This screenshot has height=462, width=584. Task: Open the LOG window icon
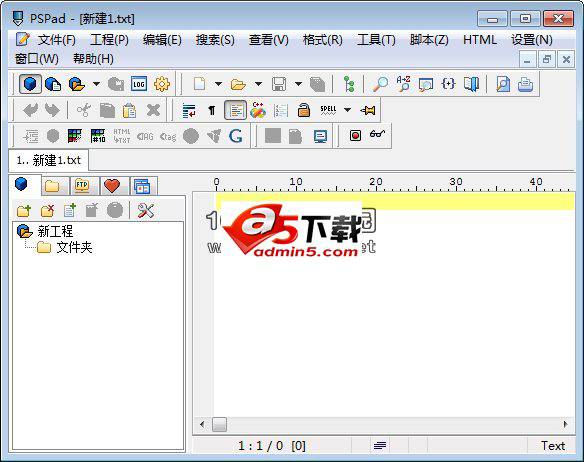click(x=139, y=84)
